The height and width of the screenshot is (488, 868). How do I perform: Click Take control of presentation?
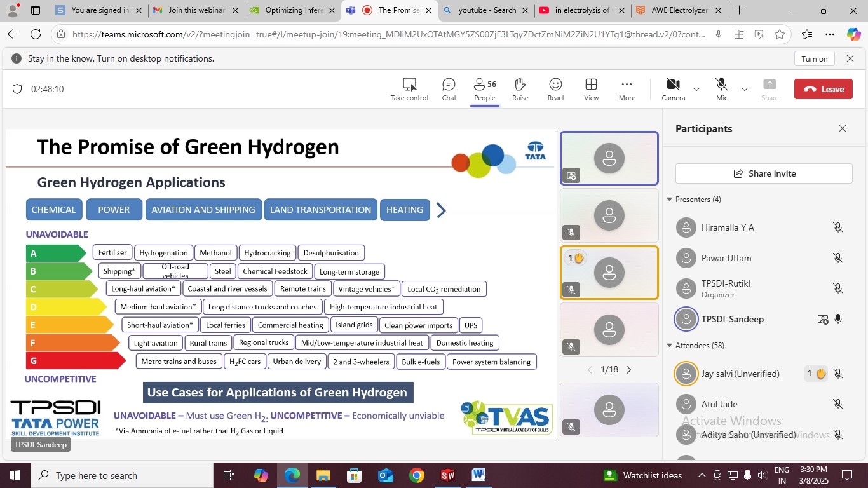pyautogui.click(x=409, y=89)
